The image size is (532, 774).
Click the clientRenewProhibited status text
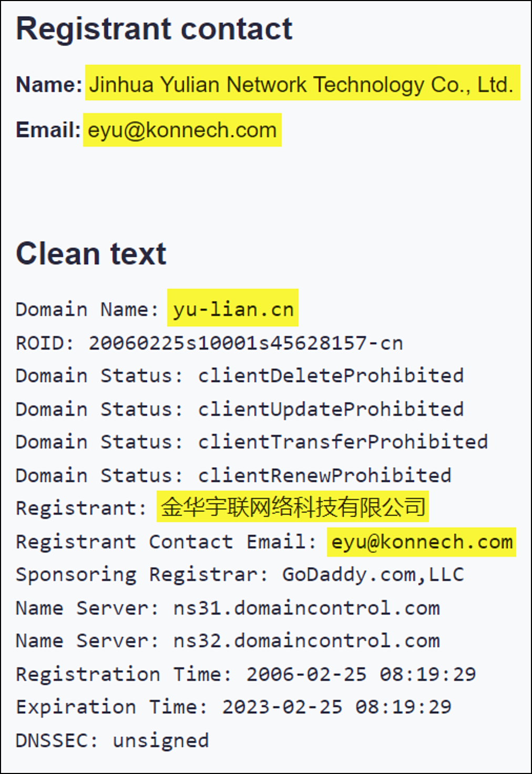324,475
